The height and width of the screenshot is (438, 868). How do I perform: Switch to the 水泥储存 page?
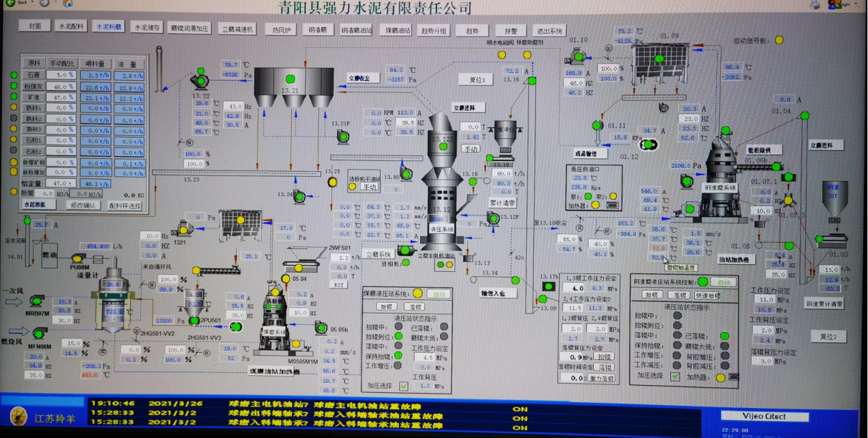pyautogui.click(x=148, y=28)
